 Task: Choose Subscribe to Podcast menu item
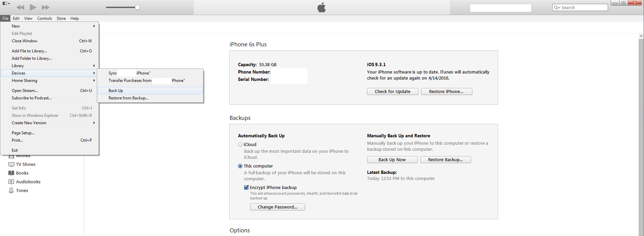click(50, 98)
